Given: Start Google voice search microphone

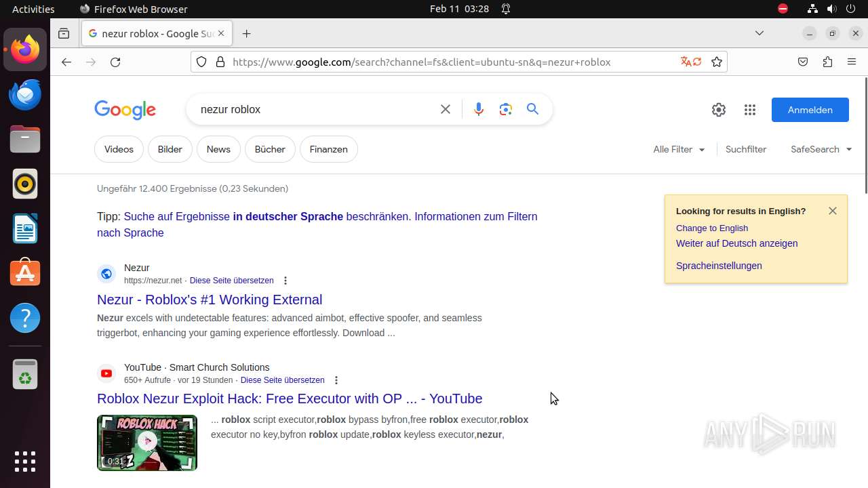Looking at the screenshot, I should click(x=479, y=109).
